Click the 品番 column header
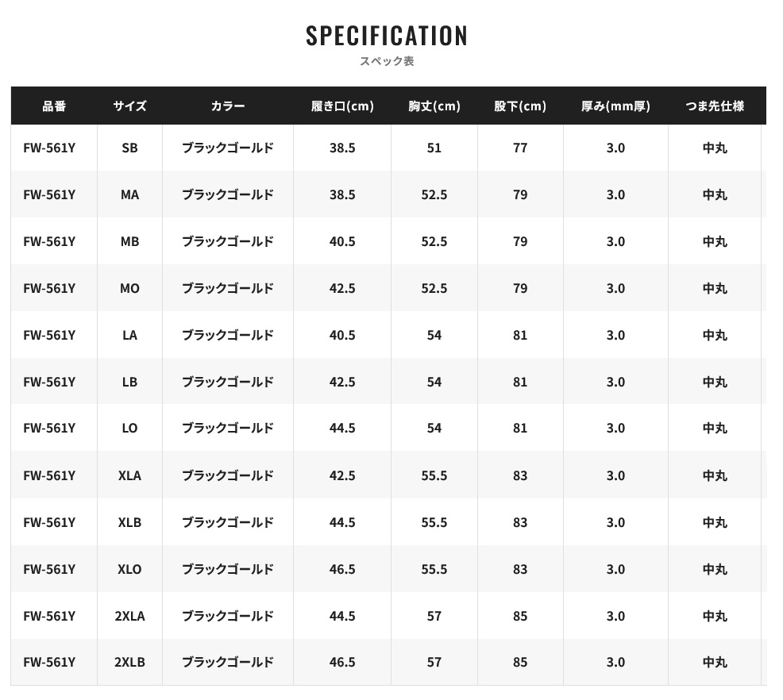783x700 pixels. 54,106
